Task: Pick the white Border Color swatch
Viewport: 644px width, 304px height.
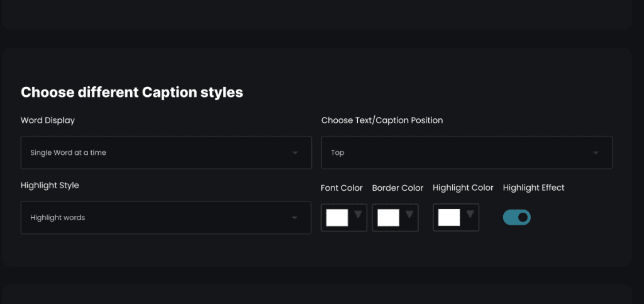Action: [388, 217]
